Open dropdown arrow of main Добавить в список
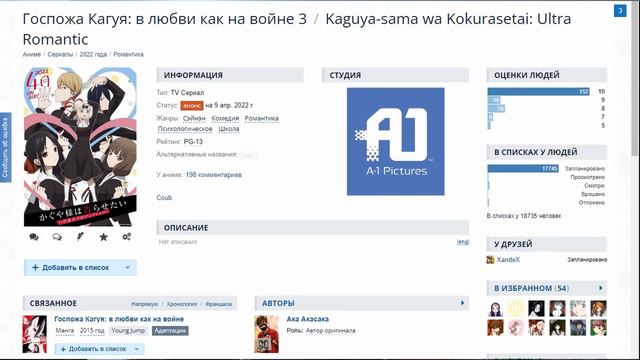The height and width of the screenshot is (360, 640). click(127, 268)
